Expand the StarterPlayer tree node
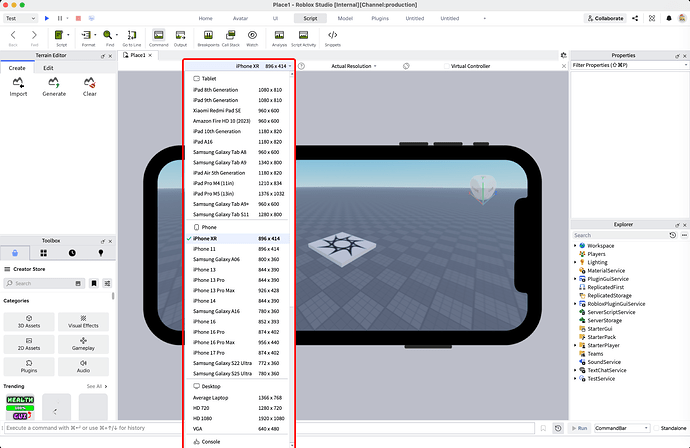This screenshot has width=690, height=448. pyautogui.click(x=575, y=345)
